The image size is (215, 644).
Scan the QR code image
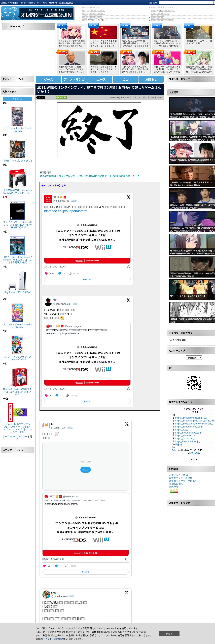(x=194, y=383)
